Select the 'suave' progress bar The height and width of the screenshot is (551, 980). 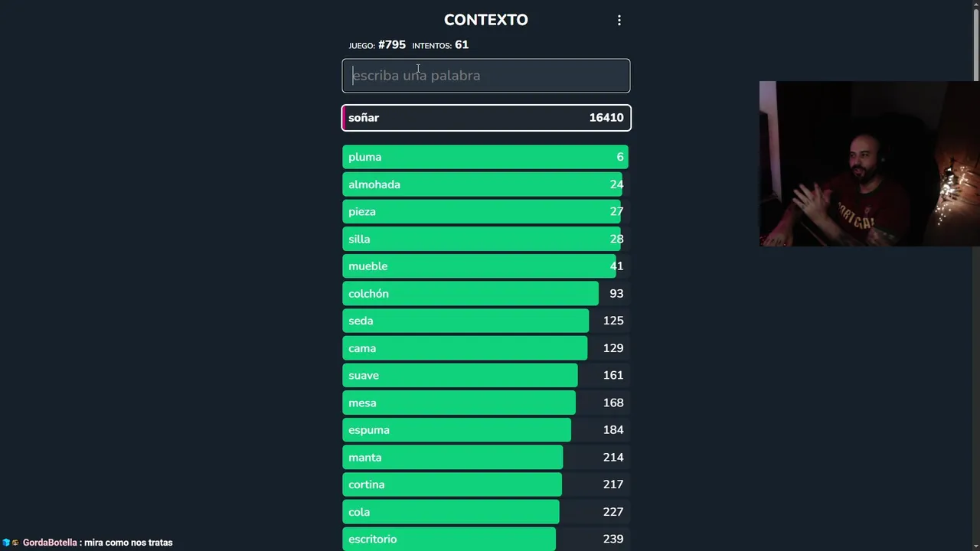pyautogui.click(x=485, y=376)
